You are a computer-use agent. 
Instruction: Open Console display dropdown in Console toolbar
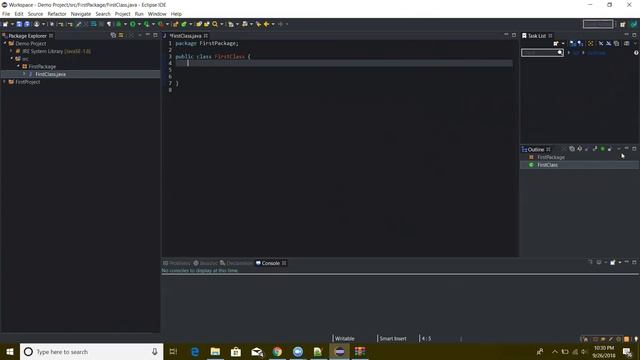coord(606,262)
